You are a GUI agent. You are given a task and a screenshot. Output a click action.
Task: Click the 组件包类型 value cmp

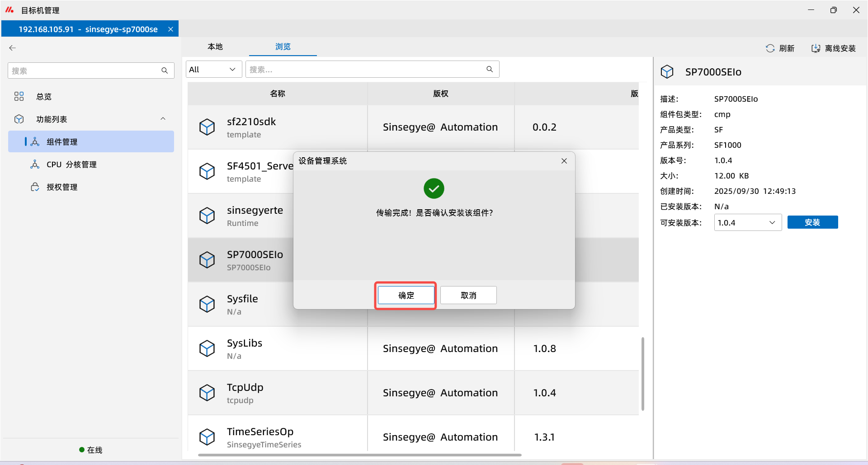tap(722, 114)
